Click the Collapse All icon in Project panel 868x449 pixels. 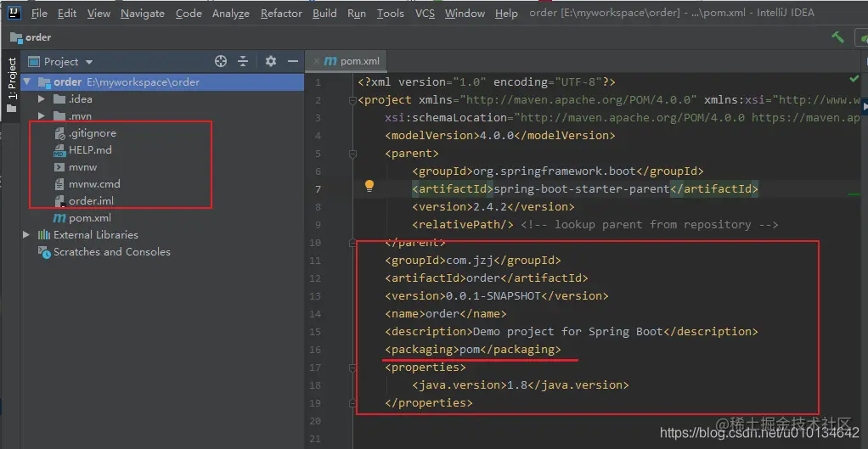pos(242,61)
